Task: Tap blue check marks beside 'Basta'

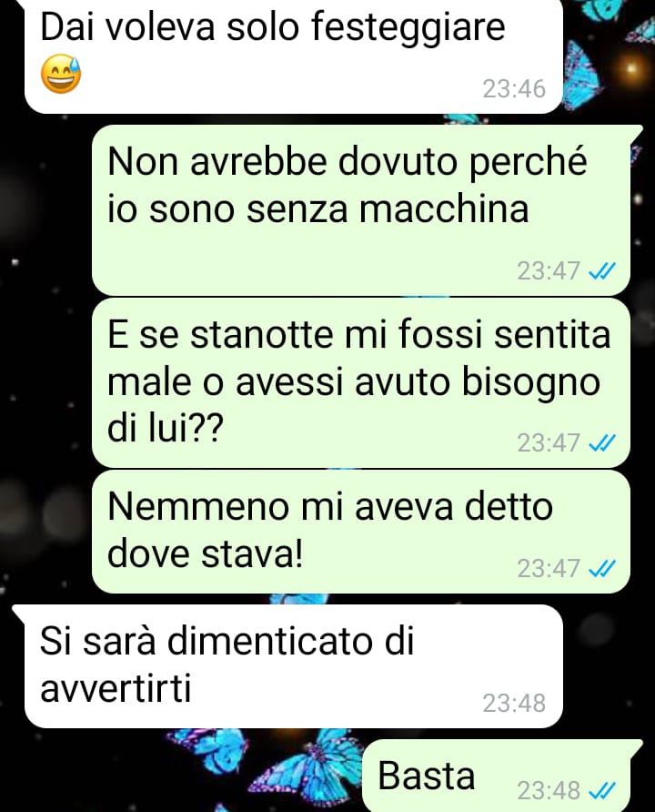Action: 603,790
